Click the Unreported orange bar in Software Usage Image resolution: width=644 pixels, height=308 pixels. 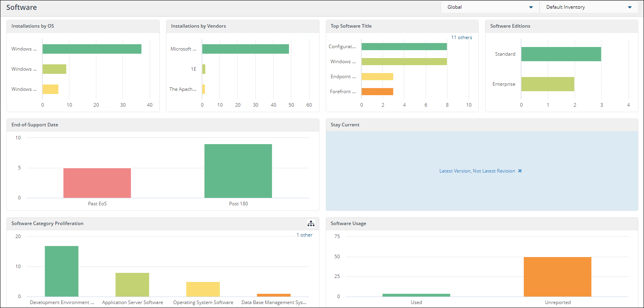(x=557, y=276)
